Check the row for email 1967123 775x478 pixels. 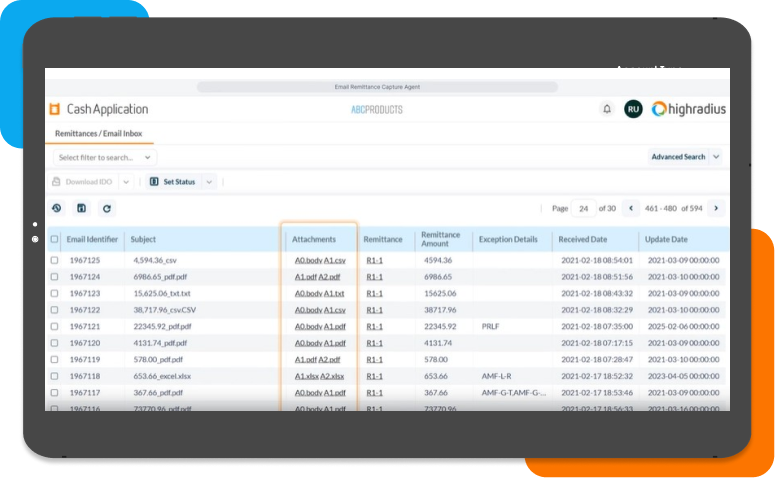(54, 294)
